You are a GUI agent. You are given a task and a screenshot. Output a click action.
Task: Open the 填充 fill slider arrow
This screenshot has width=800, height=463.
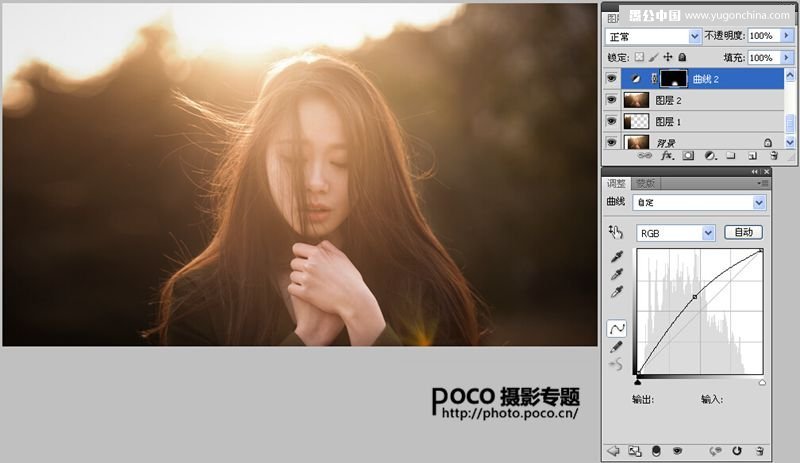pos(787,57)
